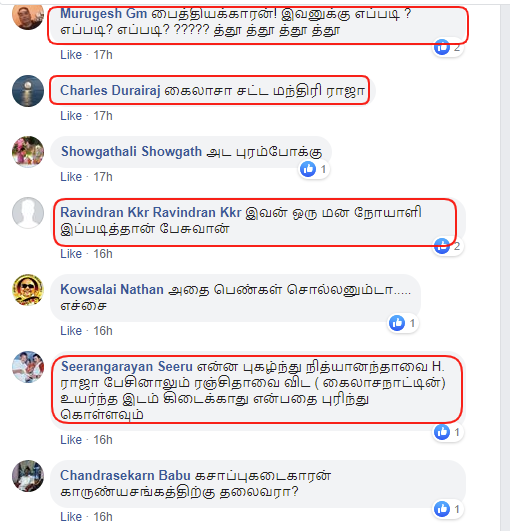This screenshot has height=531, width=510.
Task: Click thumbs-up reaction icon on Showgathali's comment
Action: pyautogui.click(x=308, y=169)
